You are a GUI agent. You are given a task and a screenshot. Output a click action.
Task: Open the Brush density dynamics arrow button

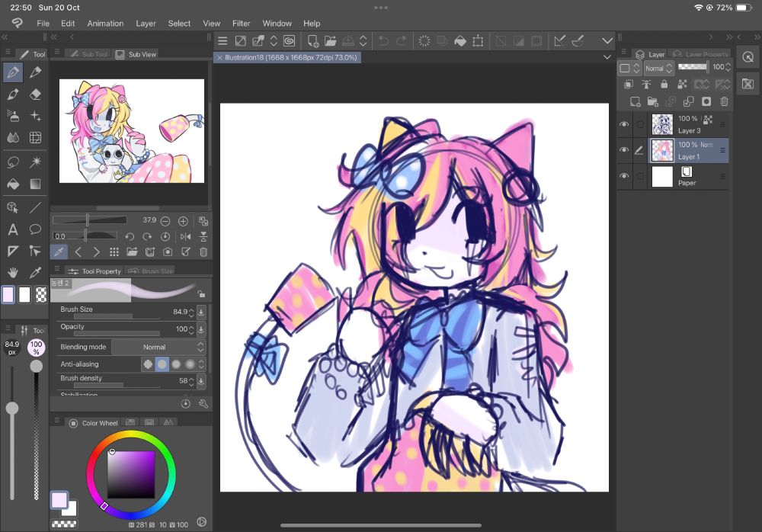(201, 381)
